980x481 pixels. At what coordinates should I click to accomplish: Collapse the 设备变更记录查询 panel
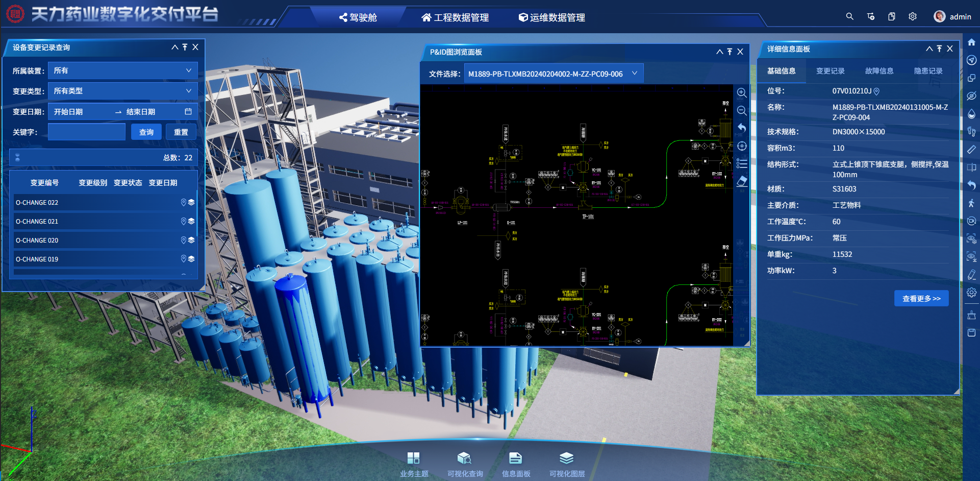(175, 47)
